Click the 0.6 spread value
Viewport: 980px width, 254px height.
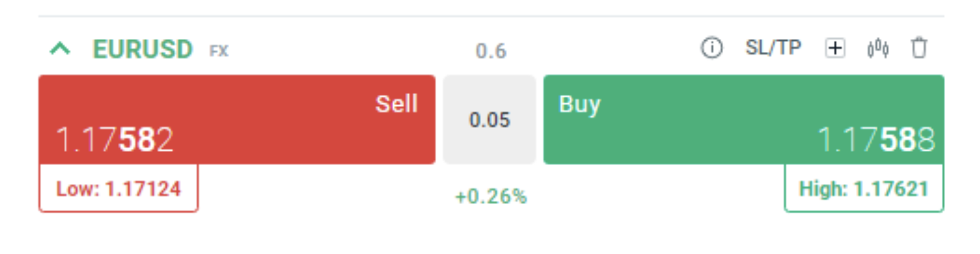(491, 51)
